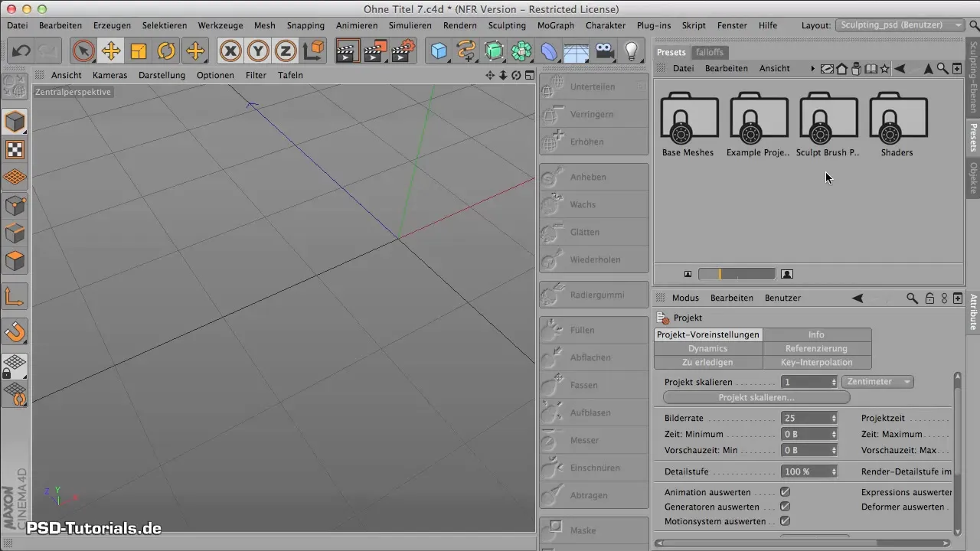Select the Radiergummi brush
980x551 pixels.
[593, 295]
